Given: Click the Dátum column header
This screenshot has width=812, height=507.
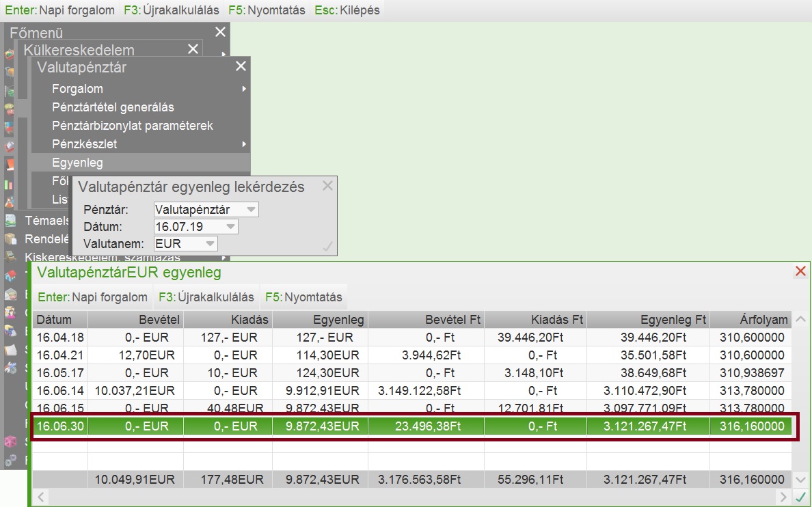Looking at the screenshot, I should 60,320.
